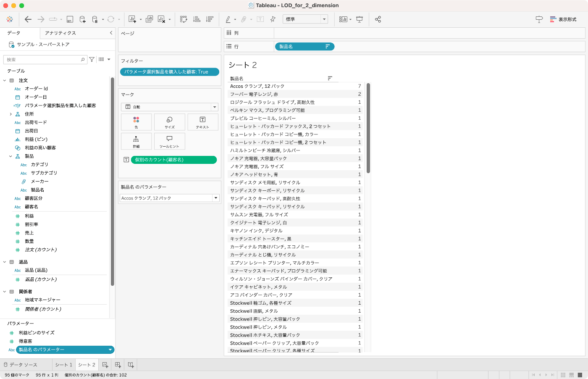This screenshot has width=588, height=379.
Task: Switch to シート 1 tab
Action: pyautogui.click(x=64, y=365)
